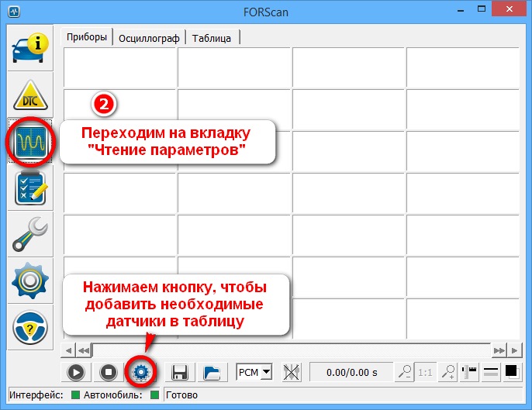Open the DTC trouble codes section
This screenshot has width=532, height=410.
click(x=30, y=95)
